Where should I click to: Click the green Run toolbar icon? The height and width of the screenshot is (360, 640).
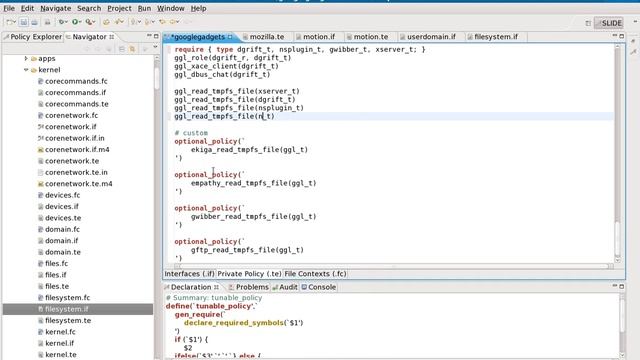[x=75, y=22]
